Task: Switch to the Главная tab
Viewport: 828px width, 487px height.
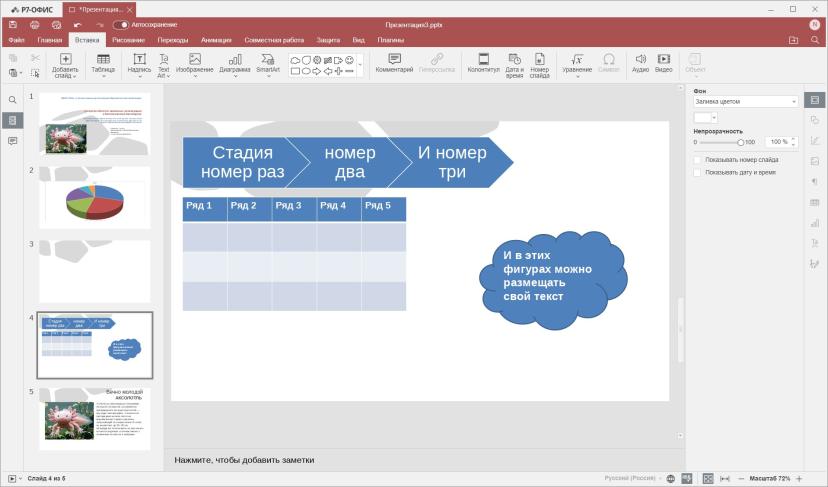Action: point(50,40)
